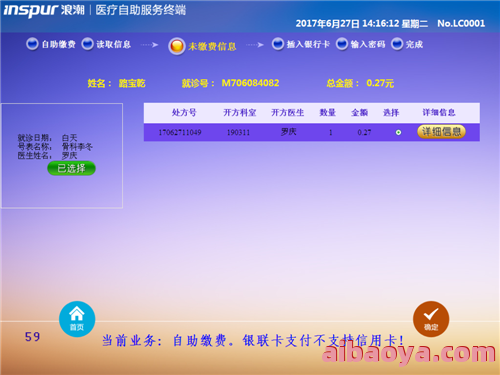Click the 选择 column header
The height and width of the screenshot is (375, 500).
click(391, 113)
